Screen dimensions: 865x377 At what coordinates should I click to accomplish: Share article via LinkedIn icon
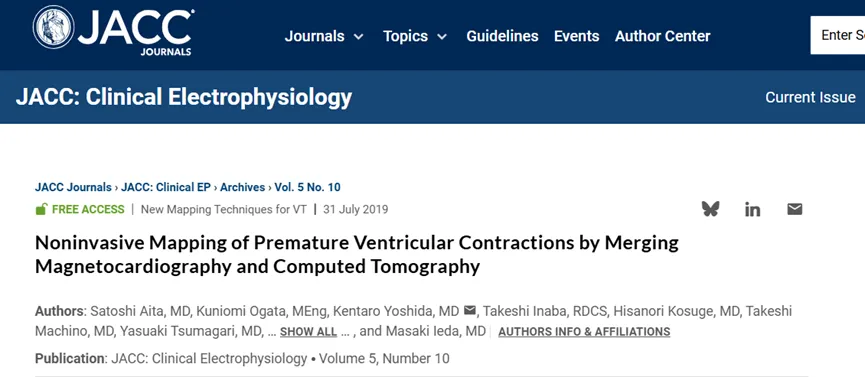coord(752,209)
